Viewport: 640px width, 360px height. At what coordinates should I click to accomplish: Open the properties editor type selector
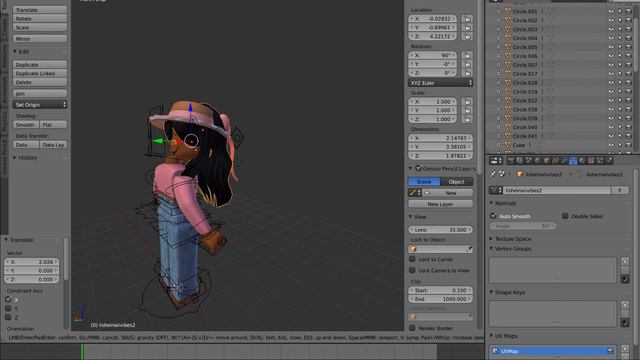[496, 160]
